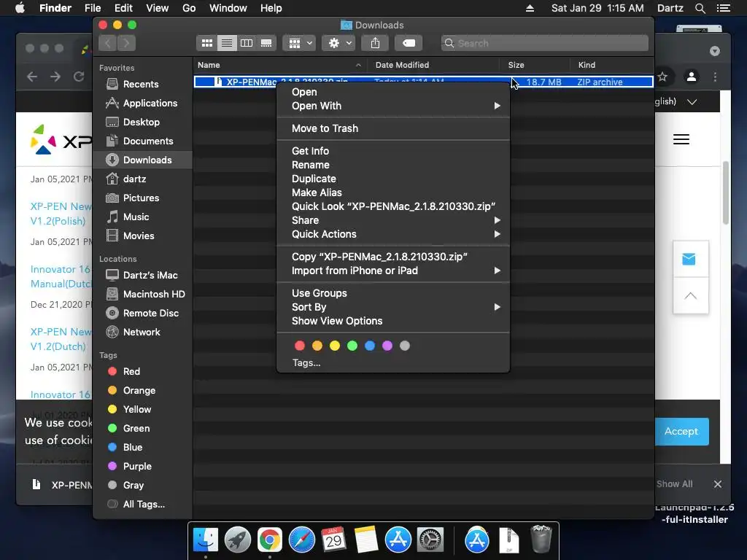This screenshot has height=560, width=747.
Task: Switch Finder to gallery view
Action: [x=266, y=43]
